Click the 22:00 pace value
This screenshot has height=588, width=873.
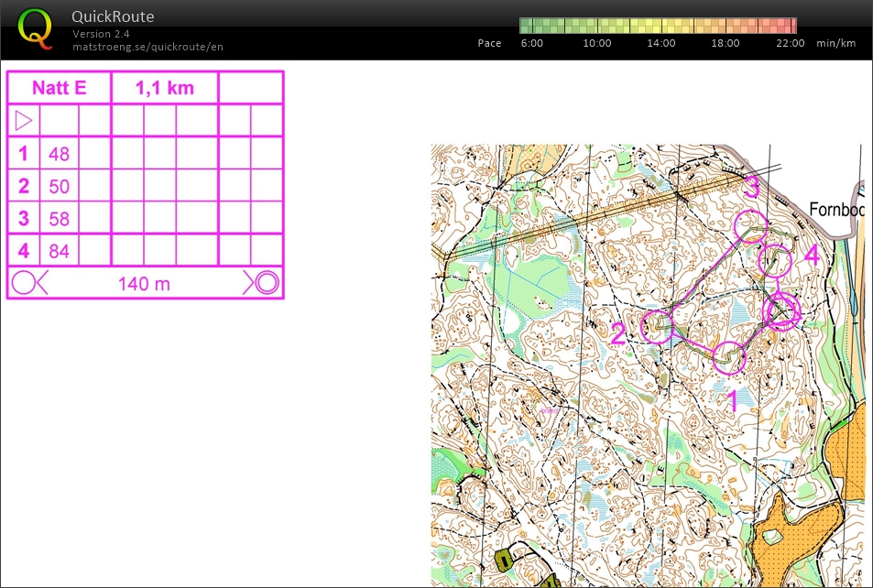coord(790,43)
